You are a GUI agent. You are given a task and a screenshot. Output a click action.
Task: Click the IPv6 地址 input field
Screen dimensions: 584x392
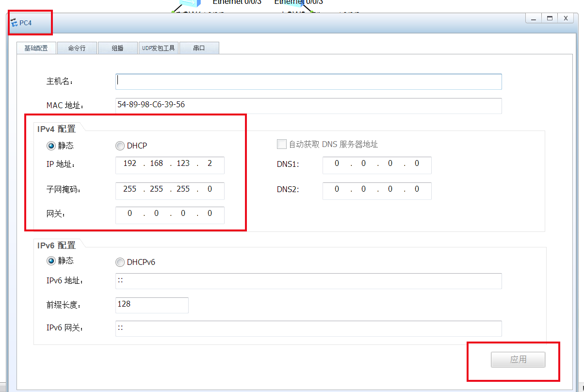click(308, 281)
